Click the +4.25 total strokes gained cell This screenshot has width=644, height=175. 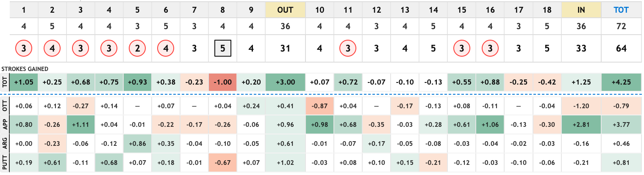[x=621, y=82]
